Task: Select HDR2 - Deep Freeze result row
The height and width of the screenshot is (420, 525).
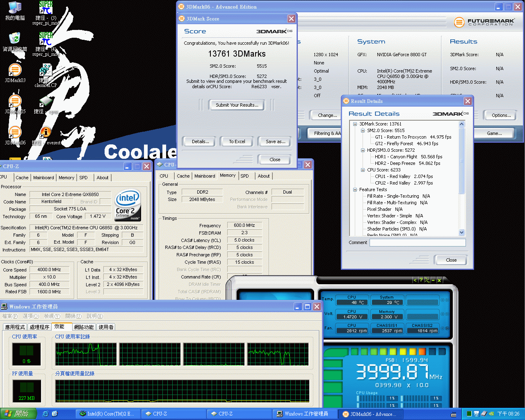Action: (407, 163)
